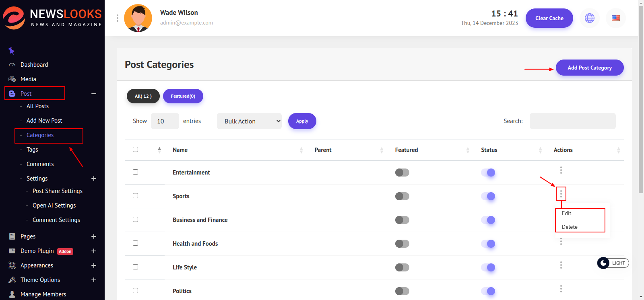Viewport: 644px width, 300px height.
Task: Toggle the Entertainment featured switch
Action: click(402, 173)
